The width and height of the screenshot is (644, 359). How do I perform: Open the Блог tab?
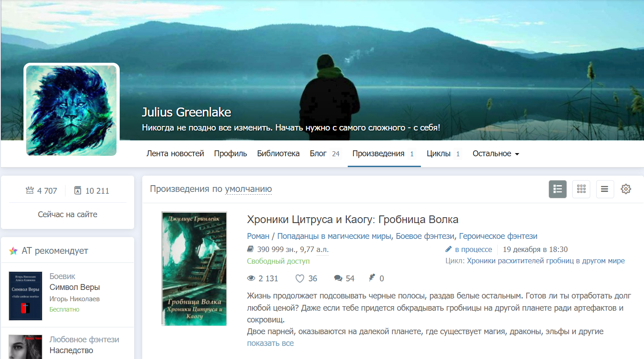click(325, 154)
